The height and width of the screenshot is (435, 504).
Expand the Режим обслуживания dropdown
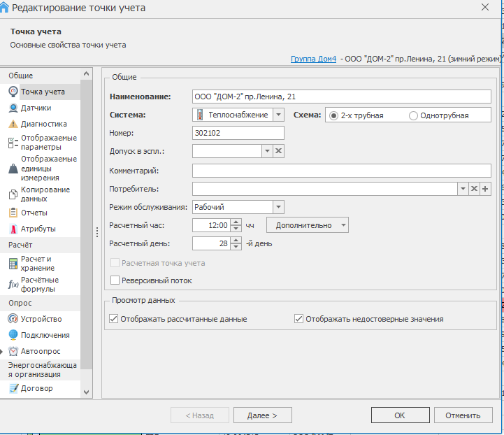tap(278, 207)
